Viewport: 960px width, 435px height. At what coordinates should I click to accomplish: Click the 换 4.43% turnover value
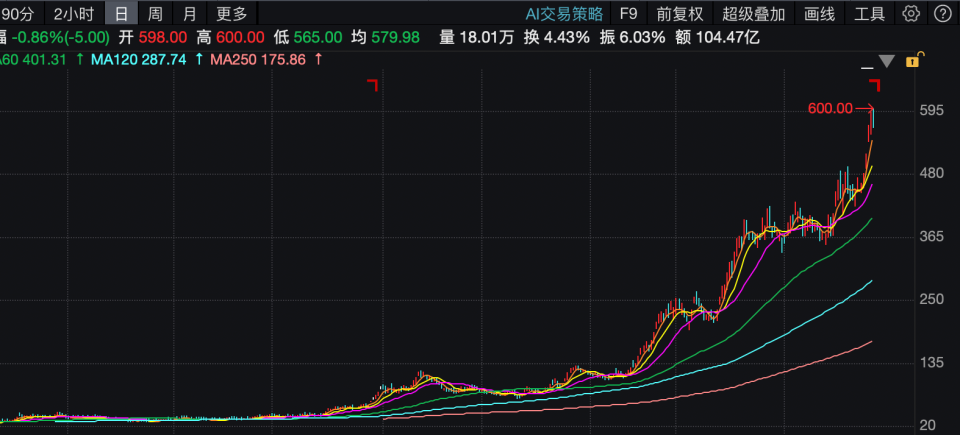tap(557, 37)
